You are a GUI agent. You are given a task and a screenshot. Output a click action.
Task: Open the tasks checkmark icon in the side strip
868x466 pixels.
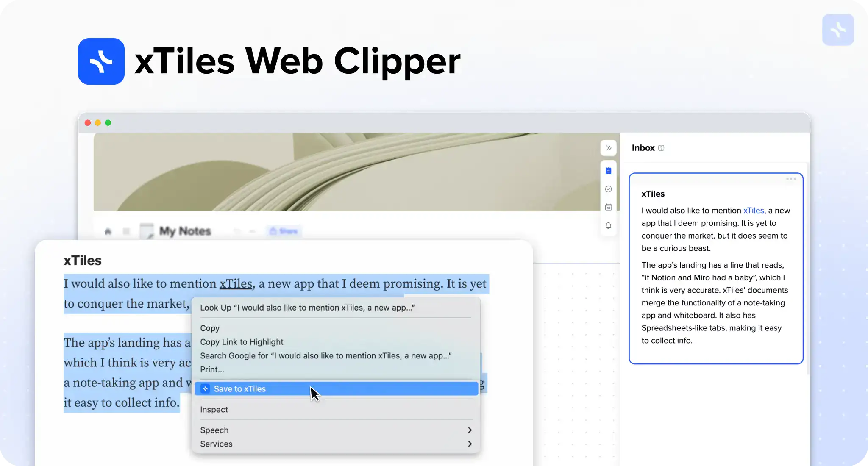pos(609,189)
